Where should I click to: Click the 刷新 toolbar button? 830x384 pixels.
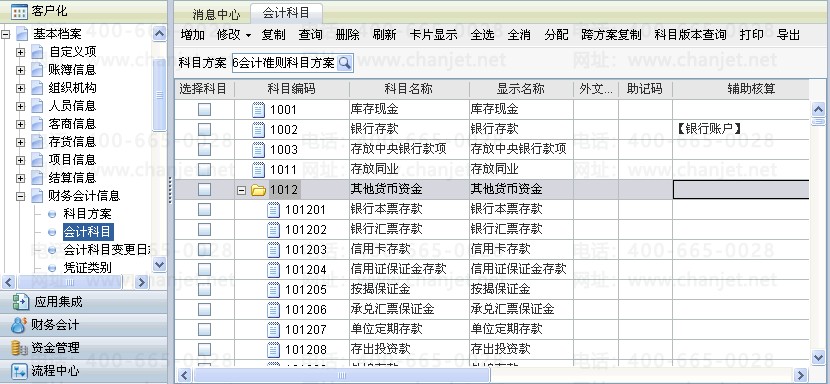pyautogui.click(x=384, y=35)
